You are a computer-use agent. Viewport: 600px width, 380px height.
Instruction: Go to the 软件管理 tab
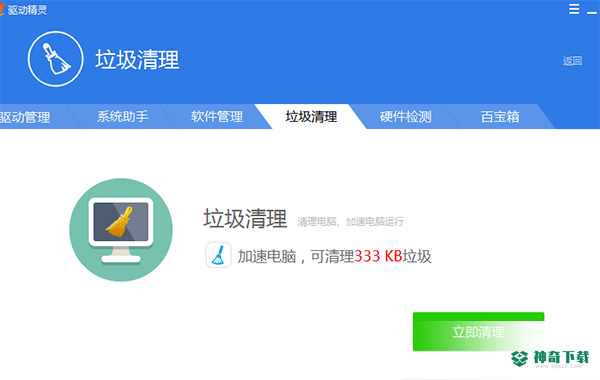(x=217, y=116)
